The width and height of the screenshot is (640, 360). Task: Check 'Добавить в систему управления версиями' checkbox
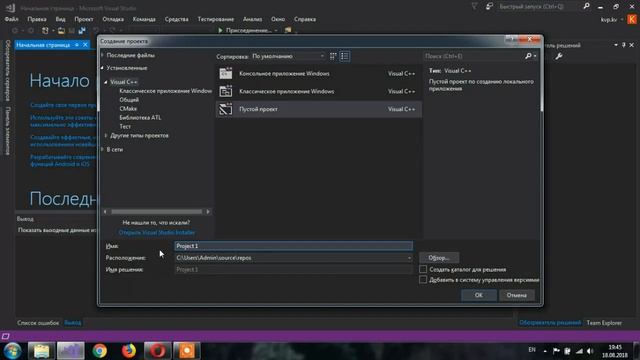(x=423, y=280)
